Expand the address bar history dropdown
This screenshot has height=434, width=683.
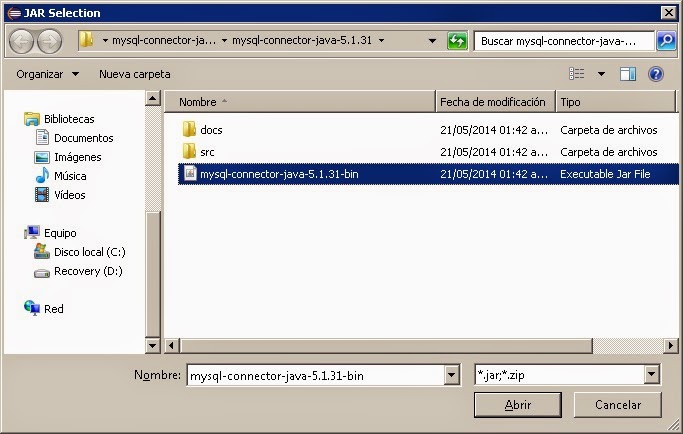[432, 41]
